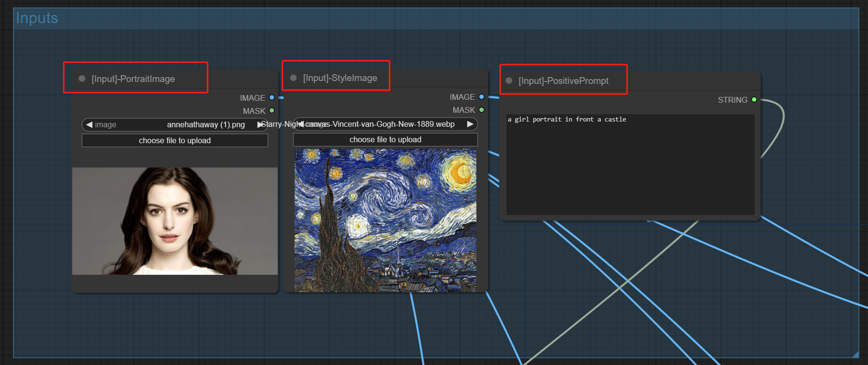868x365 pixels.
Task: Click the Inputs group title
Action: [x=37, y=18]
